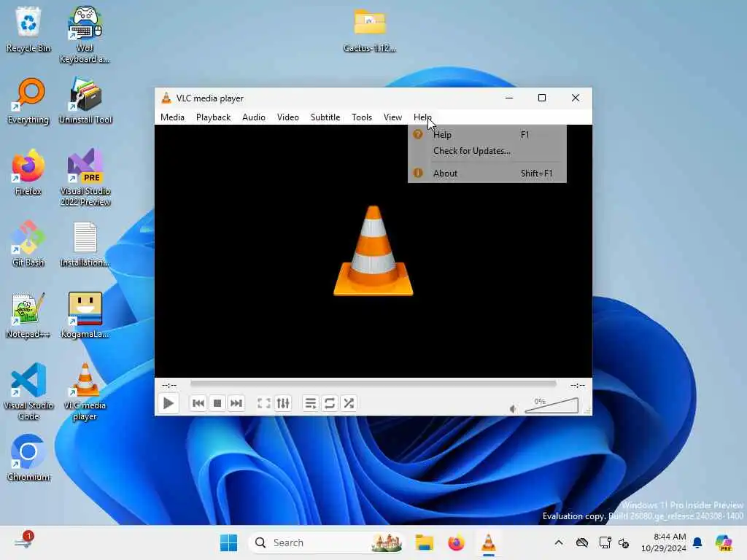Open Windows Start menu
This screenshot has width=747, height=560.
click(x=228, y=542)
